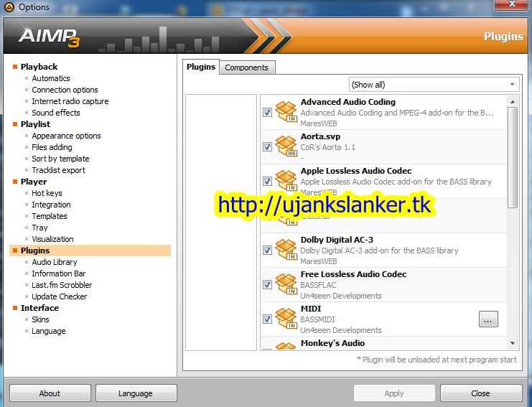Image resolution: width=532 pixels, height=407 pixels.
Task: Click the plugin list scroll up arrow
Action: 513,102
